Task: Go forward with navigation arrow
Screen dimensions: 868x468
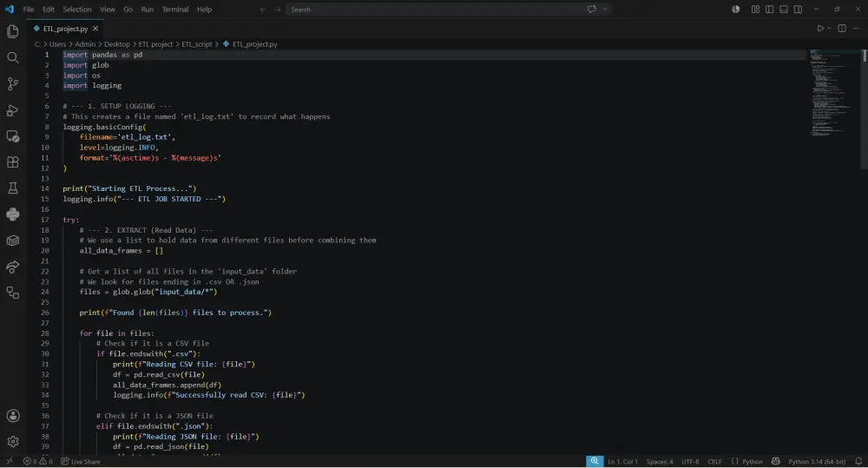Action: point(278,10)
